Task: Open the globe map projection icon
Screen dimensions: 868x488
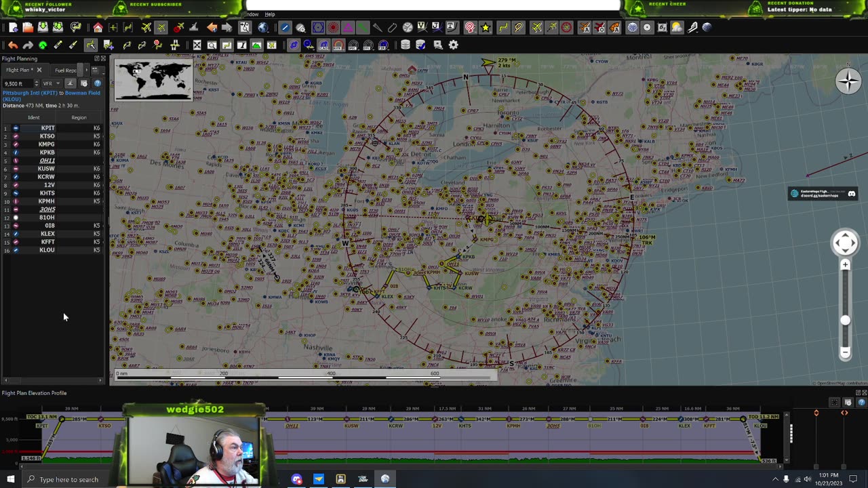Action: coord(263,27)
